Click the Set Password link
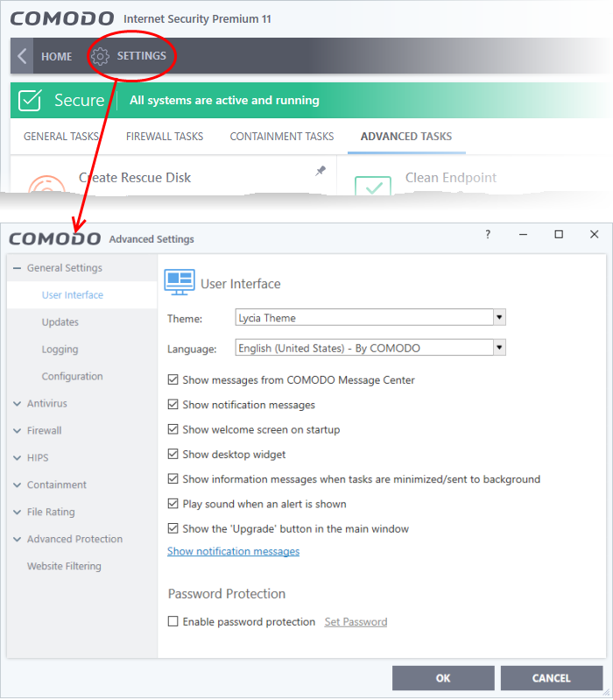The width and height of the screenshot is (613, 700). click(x=356, y=622)
